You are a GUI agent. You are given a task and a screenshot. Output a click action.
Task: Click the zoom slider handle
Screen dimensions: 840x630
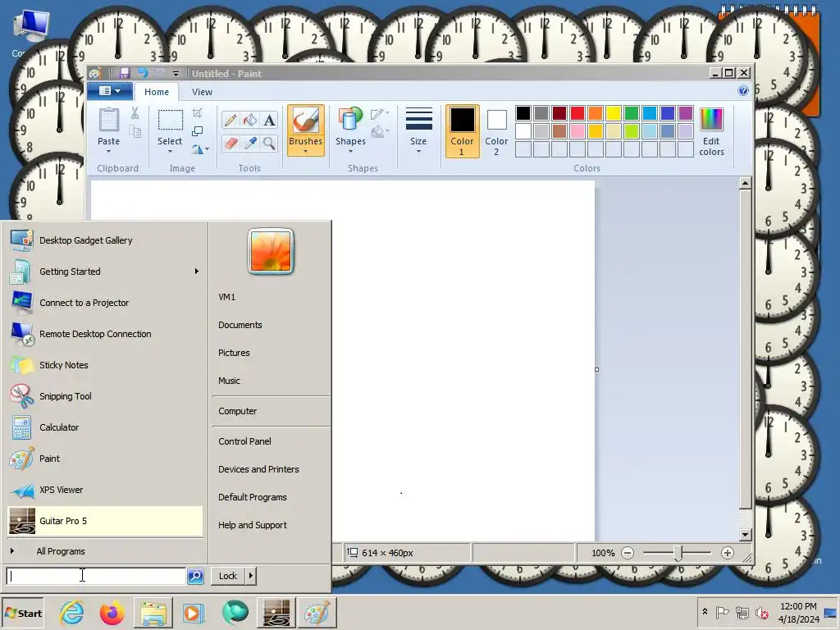[678, 553]
